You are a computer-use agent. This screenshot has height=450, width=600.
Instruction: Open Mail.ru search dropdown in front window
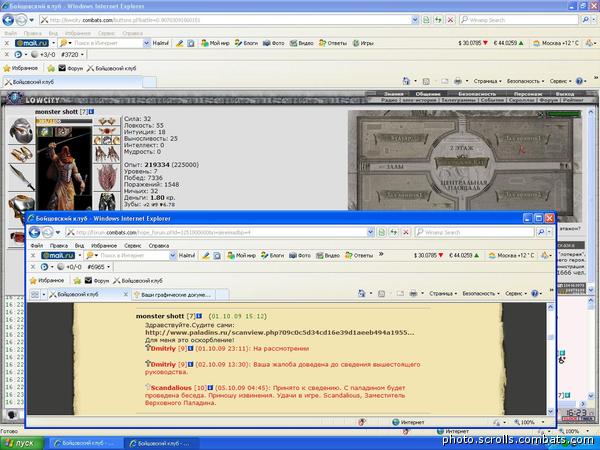[173, 255]
